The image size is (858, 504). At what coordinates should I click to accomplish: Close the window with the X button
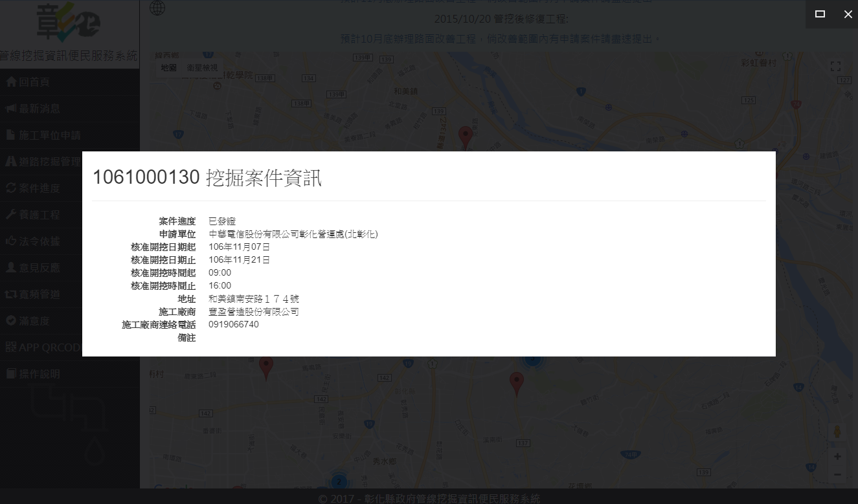point(848,14)
